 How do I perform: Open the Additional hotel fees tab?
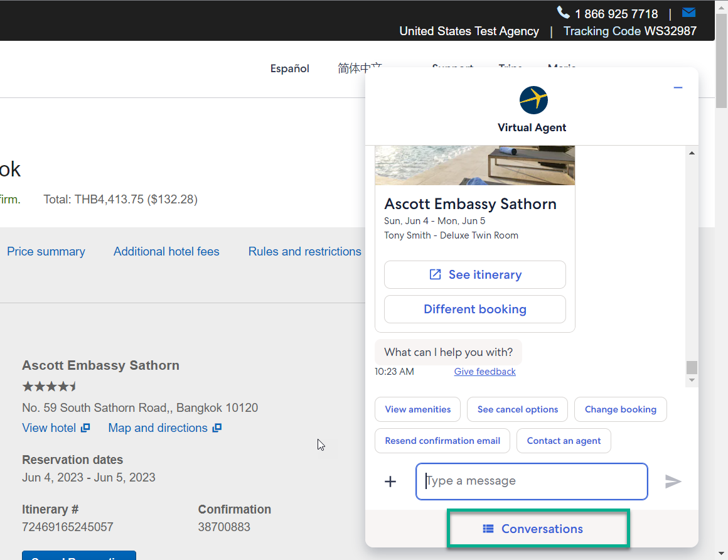(166, 252)
